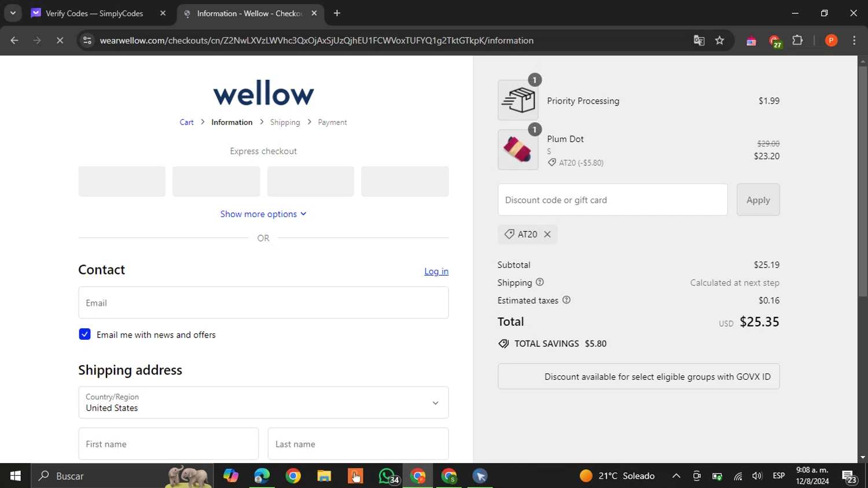Open the volume control in system tray
Screen dimensions: 868x488
757,476
